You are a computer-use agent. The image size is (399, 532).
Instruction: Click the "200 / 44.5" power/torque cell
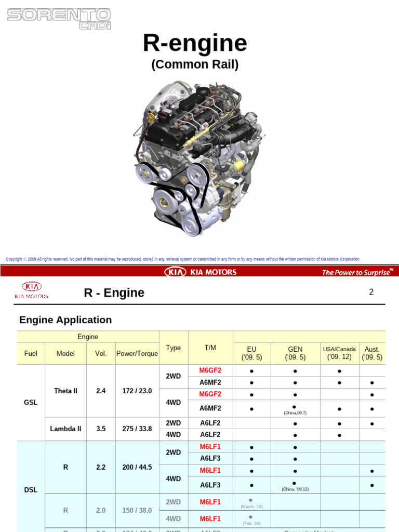point(137,467)
